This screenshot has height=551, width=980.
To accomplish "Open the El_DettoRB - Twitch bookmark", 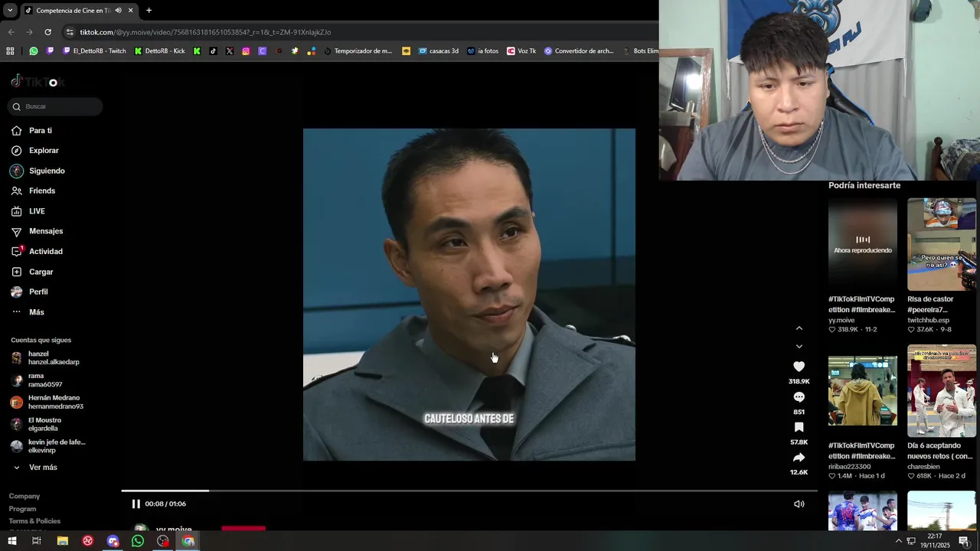I will tap(94, 51).
